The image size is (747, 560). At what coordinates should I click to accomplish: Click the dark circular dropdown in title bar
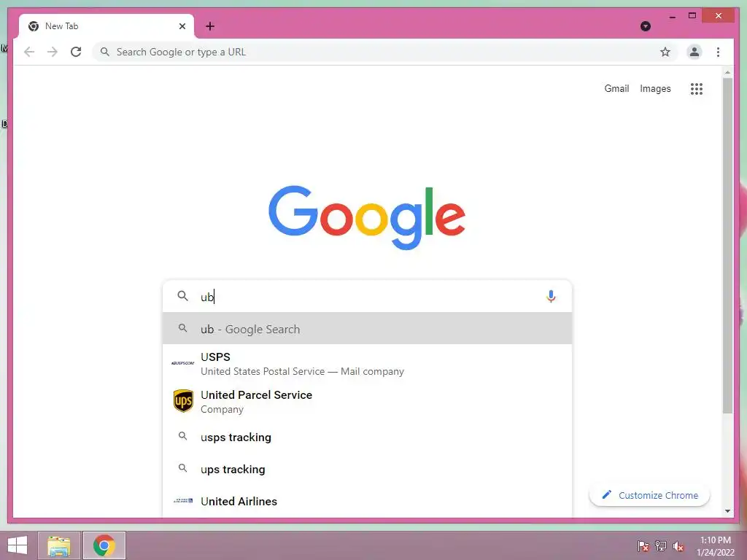coord(646,26)
